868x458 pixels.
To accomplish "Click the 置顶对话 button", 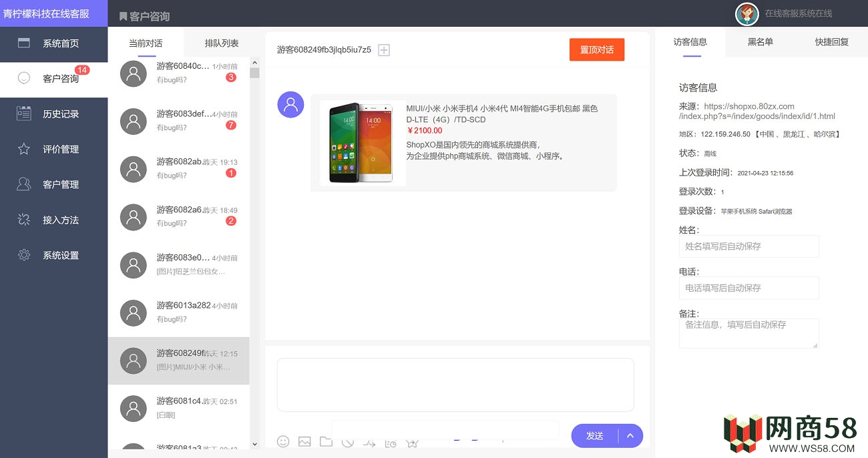I will 597,50.
